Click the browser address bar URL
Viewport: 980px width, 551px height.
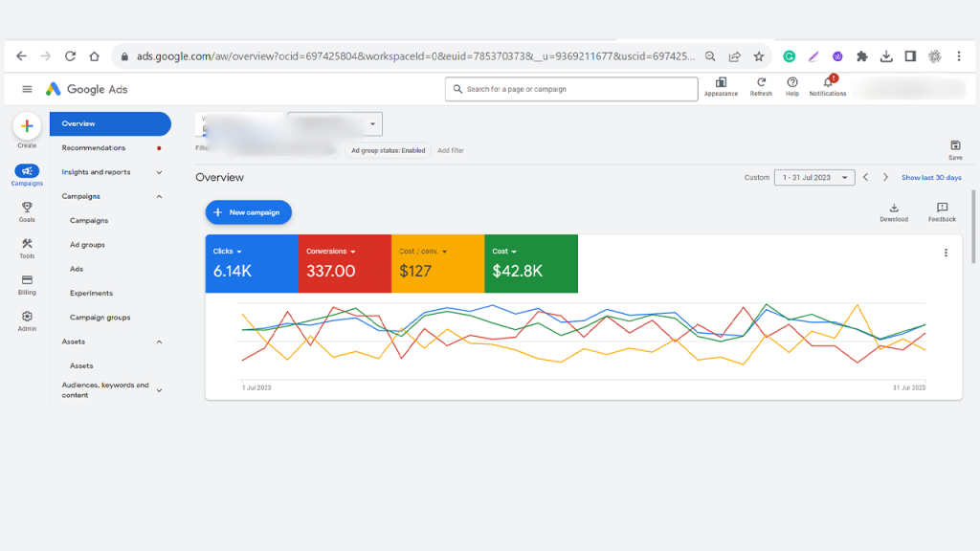click(415, 56)
